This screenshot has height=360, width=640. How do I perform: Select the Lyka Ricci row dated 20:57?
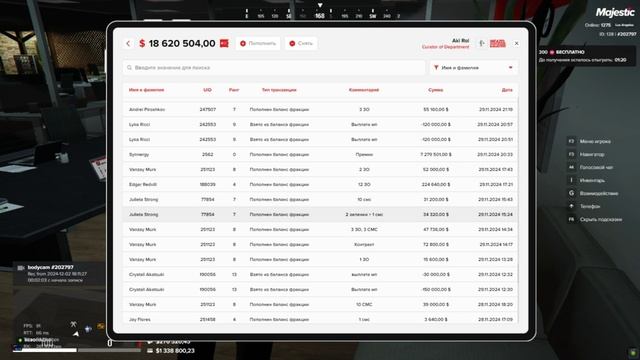(320, 124)
